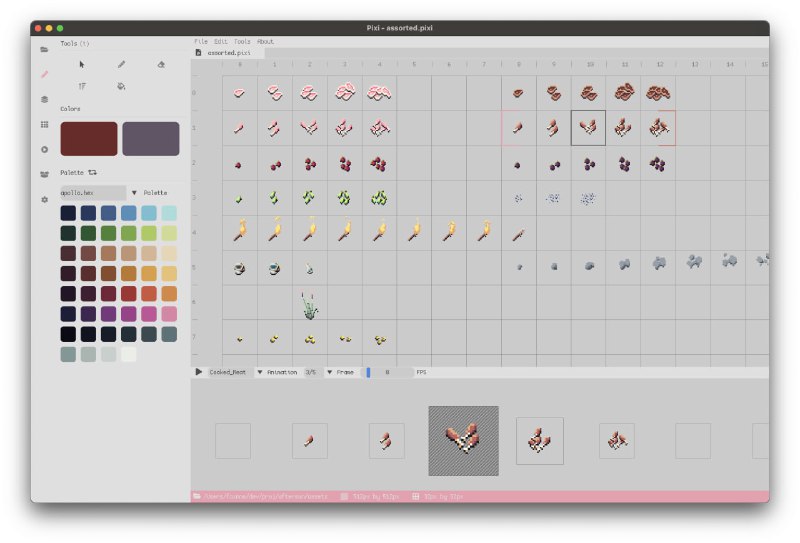This screenshot has width=800, height=543.
Task: Open the Animation dropdown arrow
Action: pyautogui.click(x=260, y=372)
